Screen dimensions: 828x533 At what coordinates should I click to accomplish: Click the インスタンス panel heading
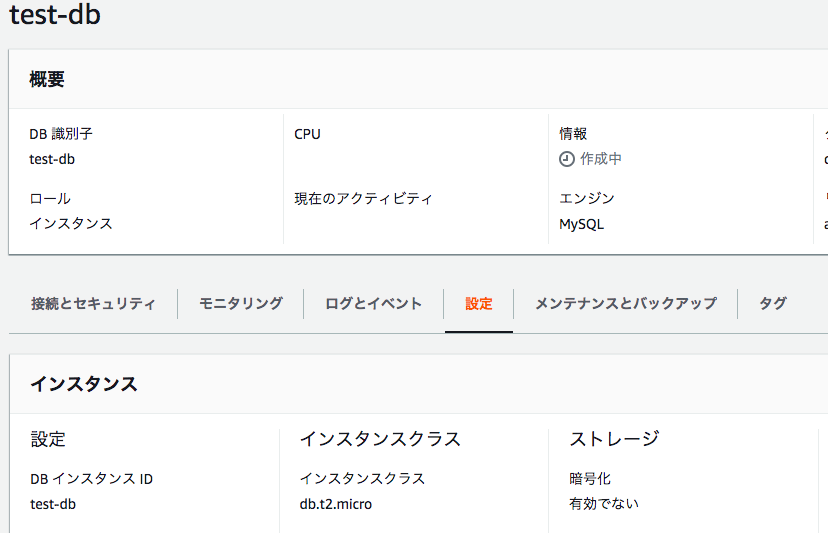pos(84,384)
